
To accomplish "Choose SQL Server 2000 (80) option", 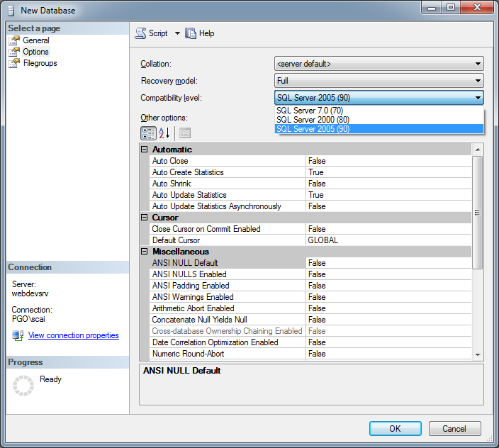I will pyautogui.click(x=379, y=120).
